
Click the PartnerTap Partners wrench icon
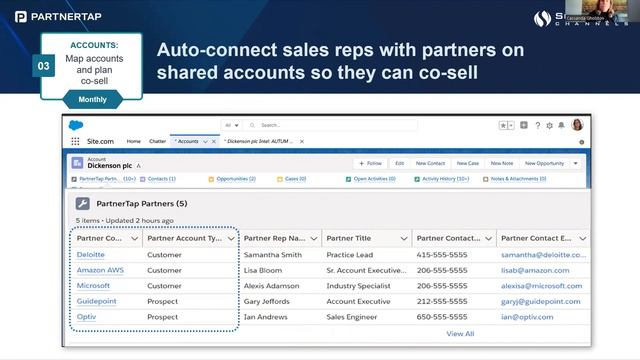pos(83,203)
